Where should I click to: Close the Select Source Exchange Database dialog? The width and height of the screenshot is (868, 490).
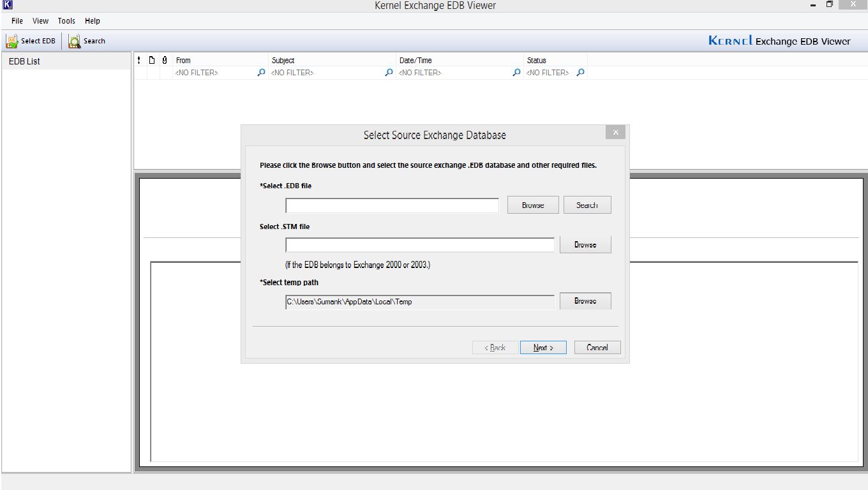(x=615, y=132)
